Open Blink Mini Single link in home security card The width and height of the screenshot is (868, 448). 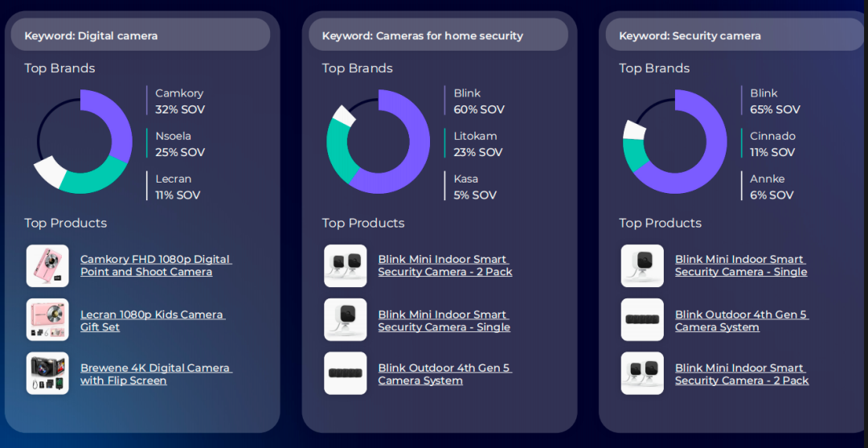[444, 321]
